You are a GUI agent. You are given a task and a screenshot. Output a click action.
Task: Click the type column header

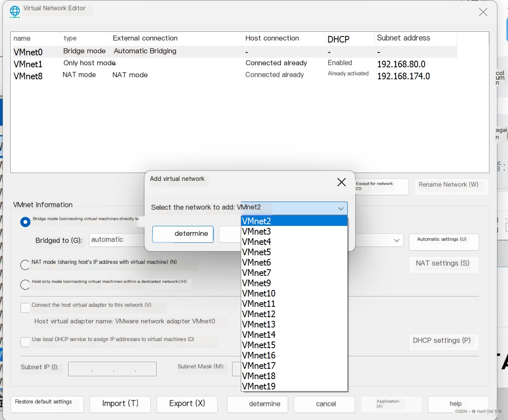pos(85,38)
